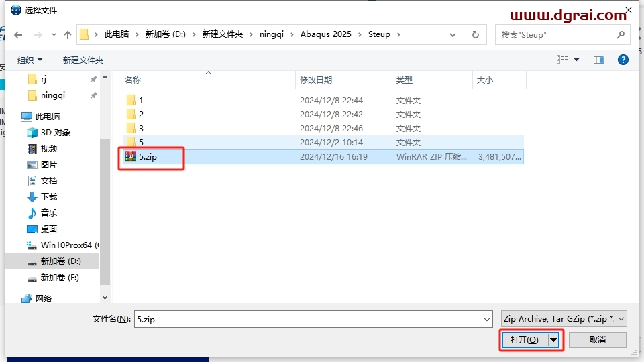Open 图片 folder in sidebar
Screen dimensions: 644x362
[x=49, y=165]
